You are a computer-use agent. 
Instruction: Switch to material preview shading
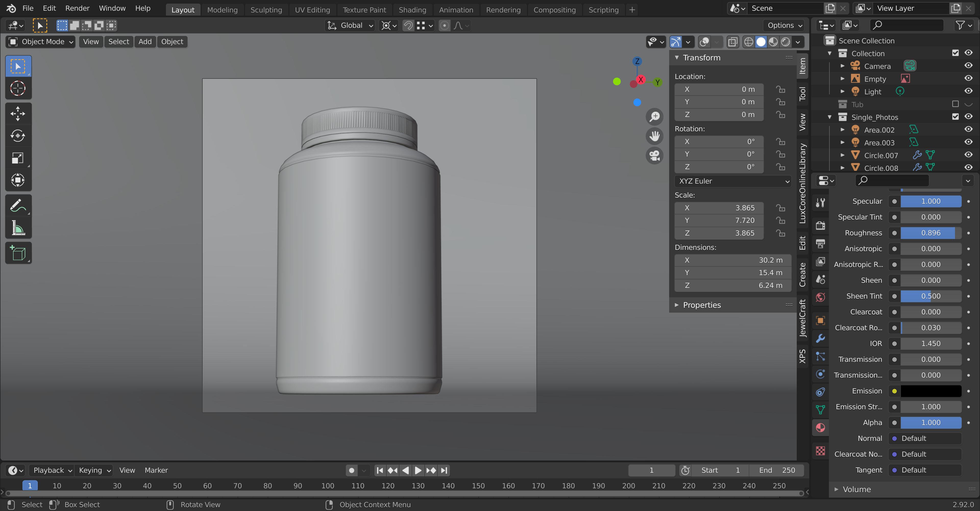(x=773, y=42)
